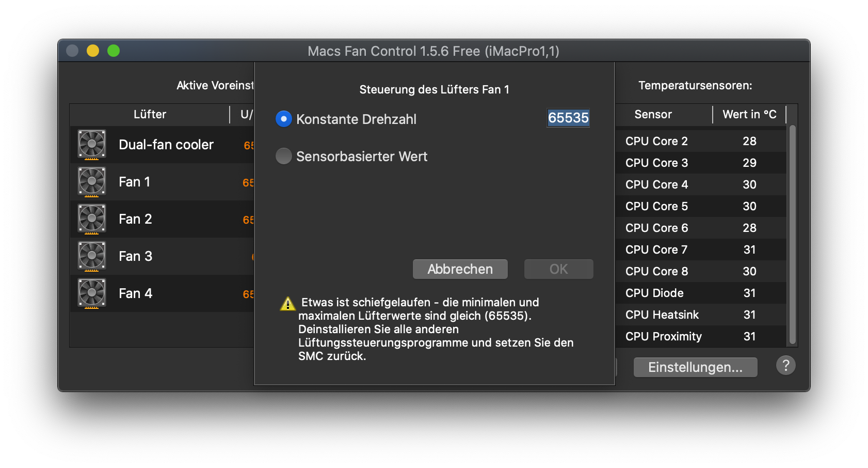This screenshot has width=868, height=468.
Task: Click the 65535 RPM input field
Action: [x=568, y=118]
